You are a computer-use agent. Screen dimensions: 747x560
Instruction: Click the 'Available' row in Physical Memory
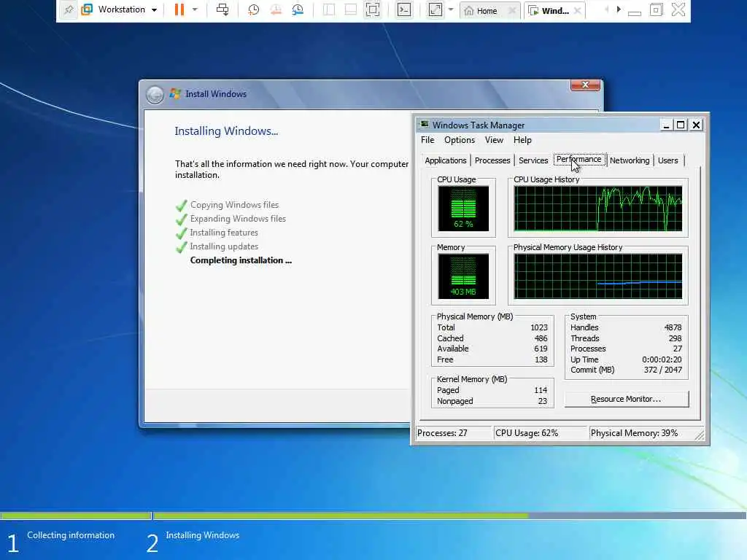click(492, 349)
